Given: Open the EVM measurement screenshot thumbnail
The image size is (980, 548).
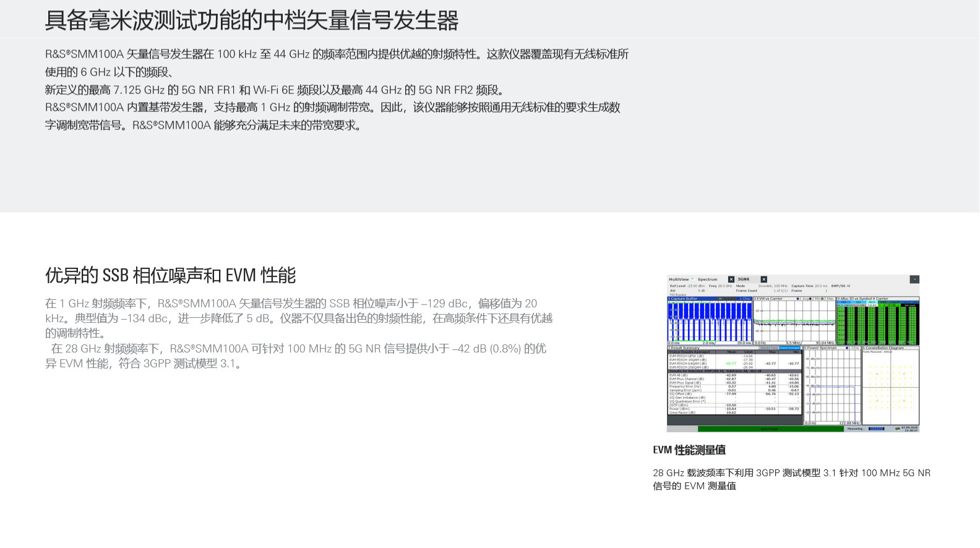Looking at the screenshot, I should coord(793,353).
